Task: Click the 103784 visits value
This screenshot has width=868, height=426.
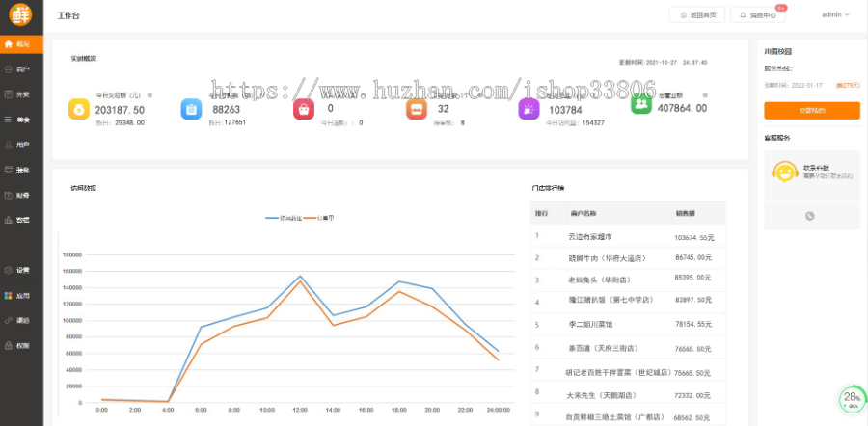Action: point(565,110)
